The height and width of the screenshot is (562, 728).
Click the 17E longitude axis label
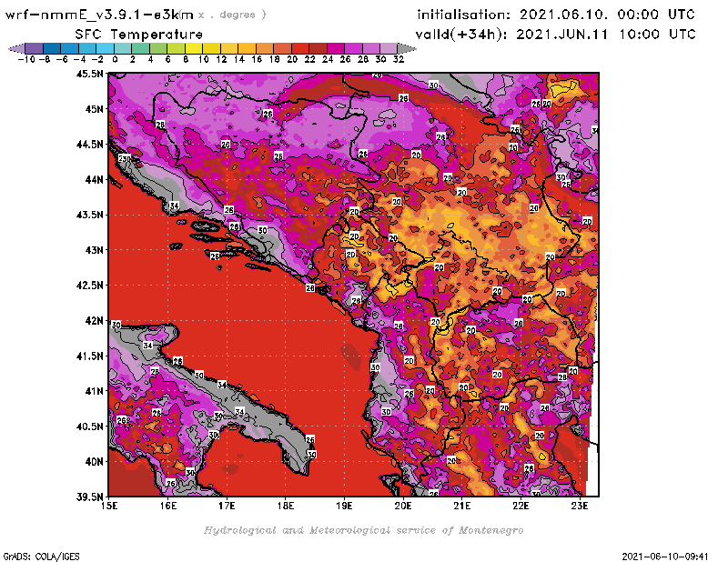(227, 506)
